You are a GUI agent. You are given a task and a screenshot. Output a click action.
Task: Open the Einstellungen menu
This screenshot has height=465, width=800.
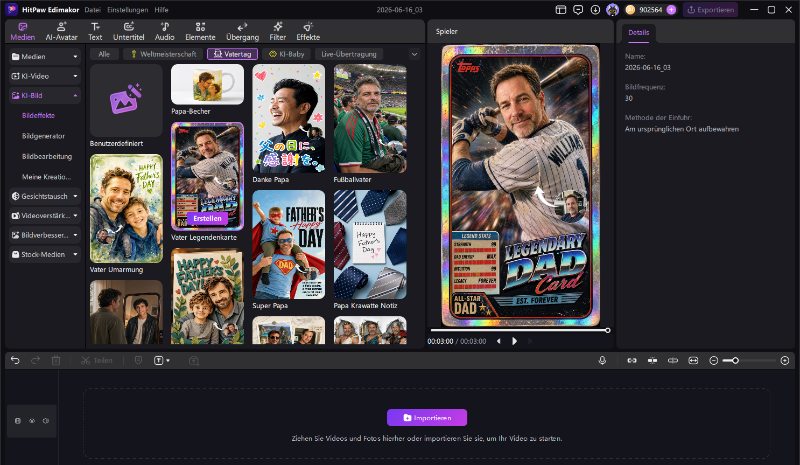pos(128,10)
